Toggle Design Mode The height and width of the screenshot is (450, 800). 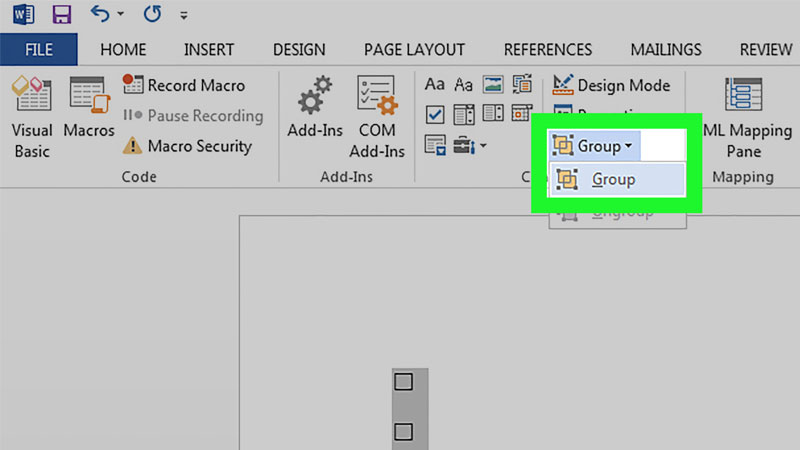tap(611, 85)
